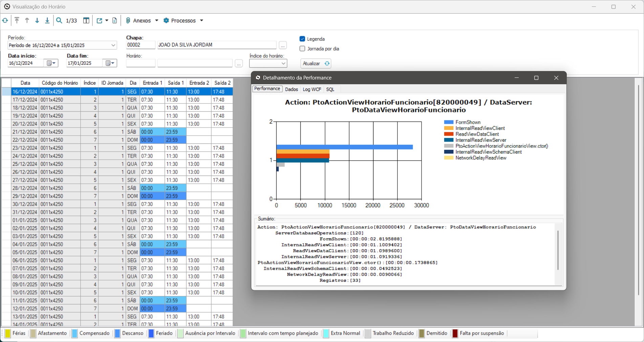Open the export options dropdown arrow

(107, 21)
